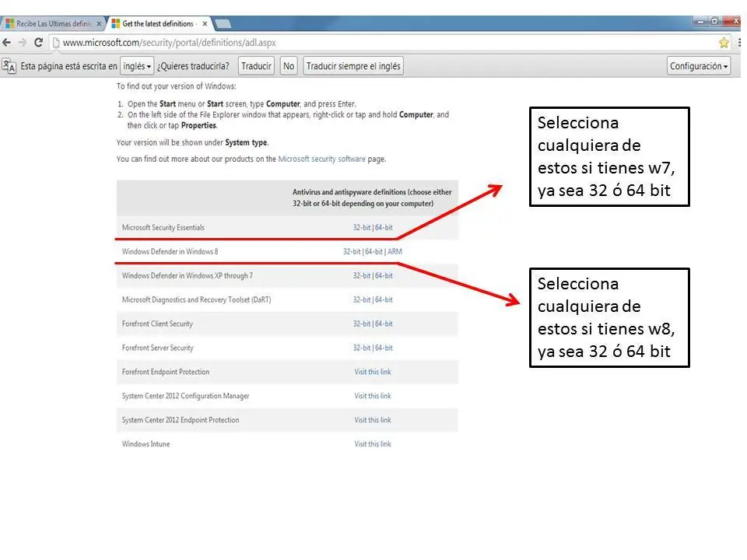Viewport: 747px width, 560px height.
Task: Open a new tab button
Action: pyautogui.click(x=223, y=23)
